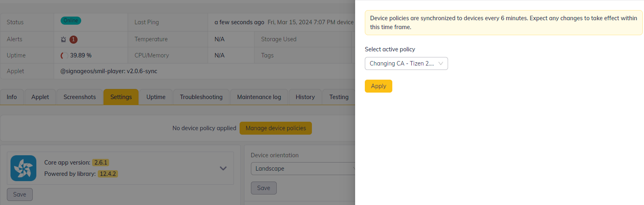644x205 pixels.
Task: Click the Online status badge
Action: pyautogui.click(x=71, y=21)
